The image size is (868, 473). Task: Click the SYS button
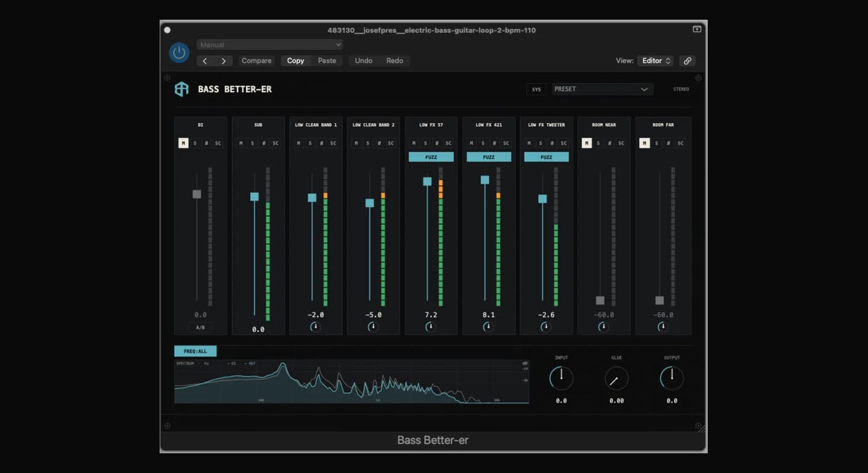coord(536,89)
